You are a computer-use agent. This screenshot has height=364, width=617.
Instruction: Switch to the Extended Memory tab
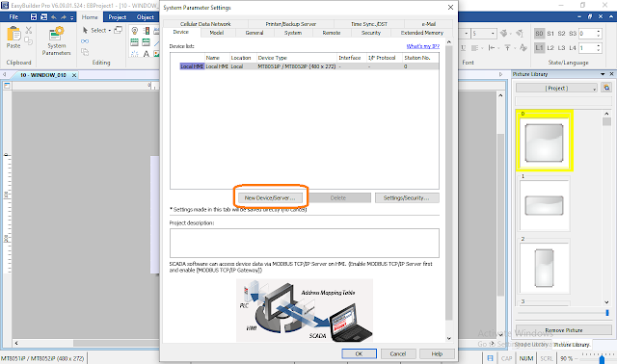422,33
